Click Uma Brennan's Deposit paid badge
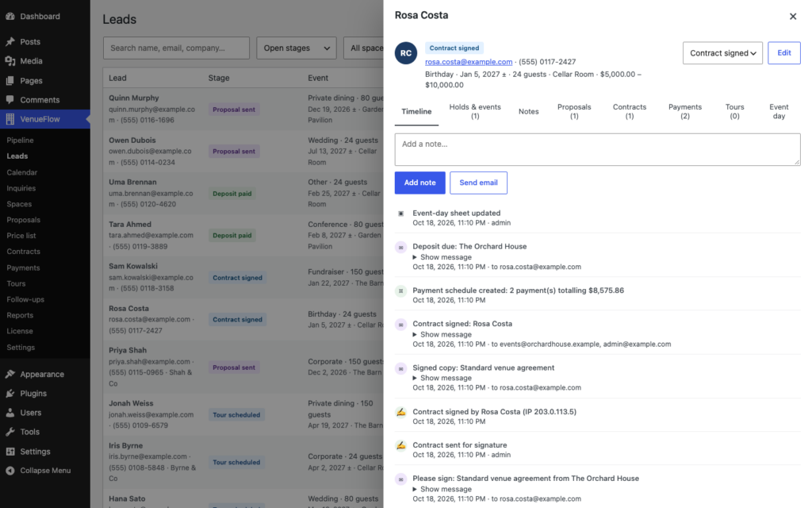Image resolution: width=812 pixels, height=508 pixels. coord(232,194)
